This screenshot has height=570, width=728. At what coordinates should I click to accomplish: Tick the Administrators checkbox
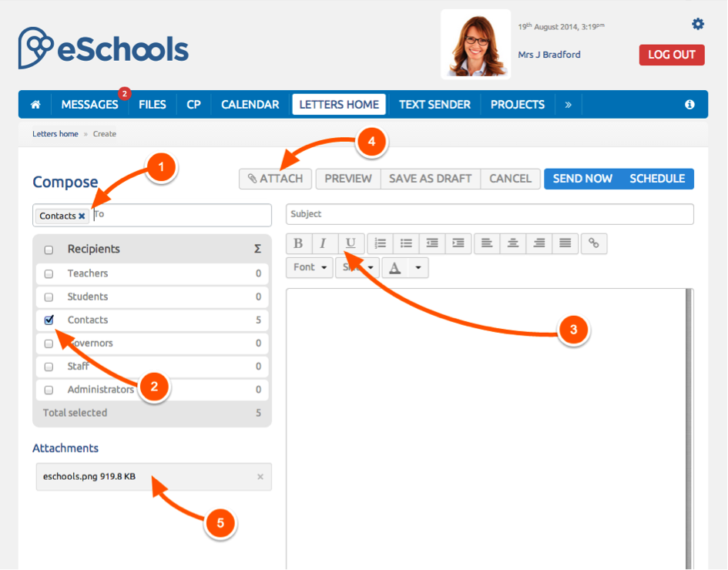[x=49, y=390]
